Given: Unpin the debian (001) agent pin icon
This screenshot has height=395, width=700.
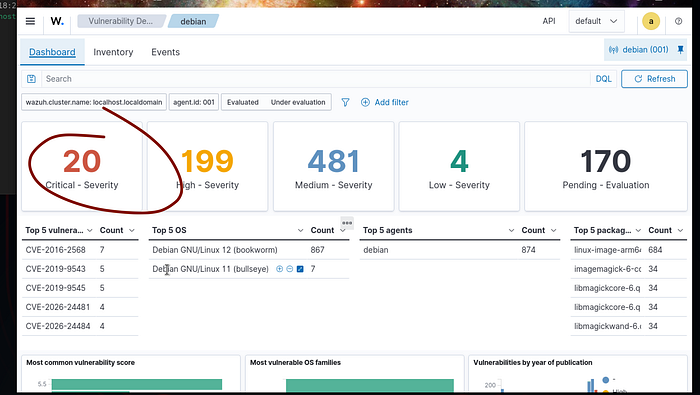Looking at the screenshot, I should (680, 50).
